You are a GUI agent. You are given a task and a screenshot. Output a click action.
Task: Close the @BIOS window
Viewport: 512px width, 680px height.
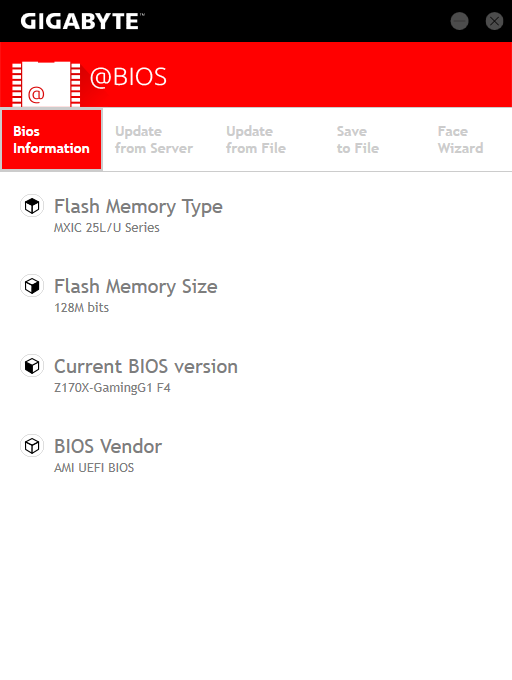494,21
